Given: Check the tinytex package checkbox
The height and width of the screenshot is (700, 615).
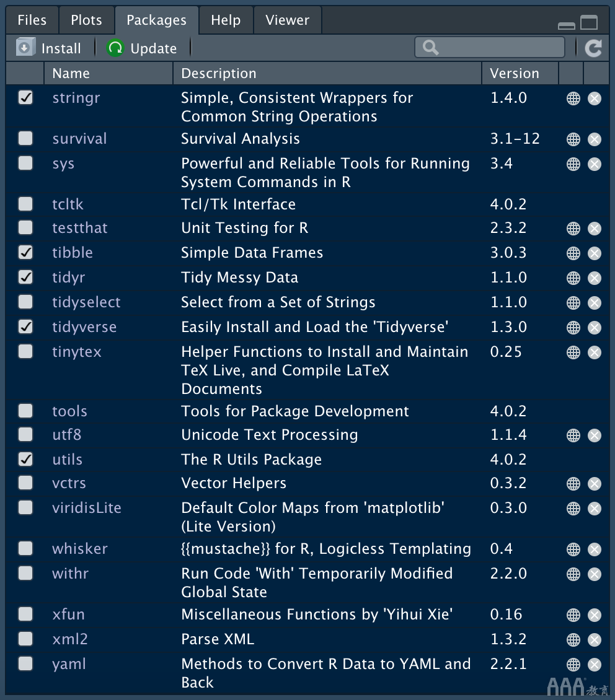Looking at the screenshot, I should pos(25,351).
